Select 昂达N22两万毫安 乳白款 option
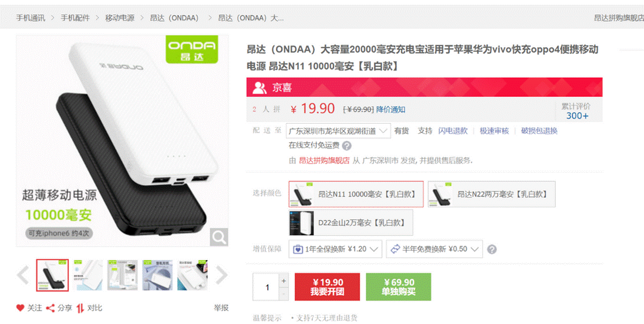This screenshot has width=644, height=324. click(x=491, y=194)
